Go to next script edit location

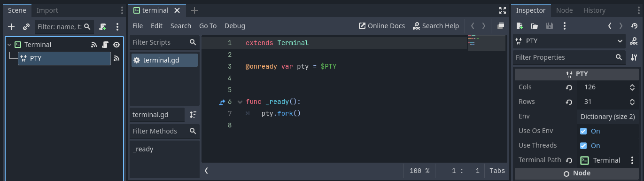click(484, 26)
